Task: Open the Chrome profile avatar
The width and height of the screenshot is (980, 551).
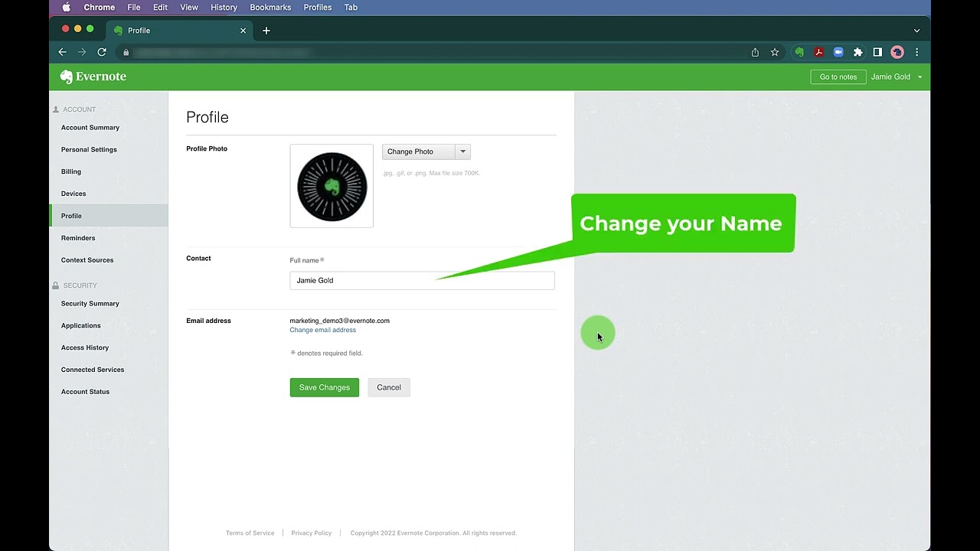Action: point(897,52)
